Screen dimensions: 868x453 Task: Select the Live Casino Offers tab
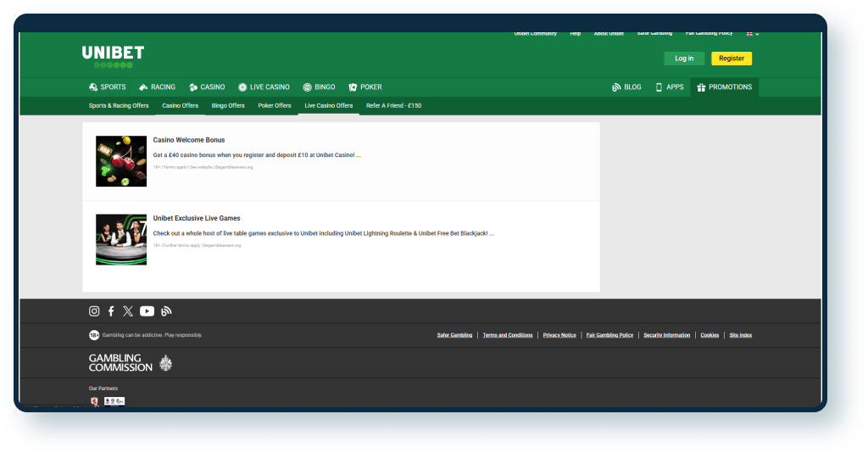329,105
